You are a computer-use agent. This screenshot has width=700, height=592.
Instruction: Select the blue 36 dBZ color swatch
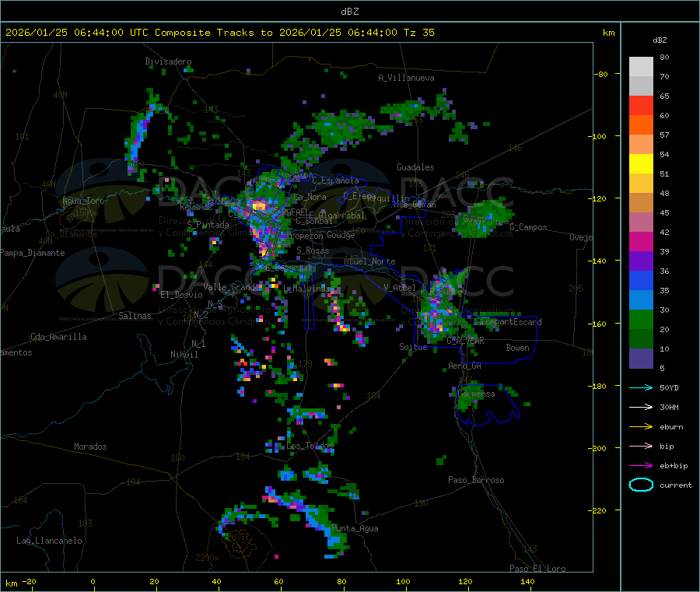point(641,280)
